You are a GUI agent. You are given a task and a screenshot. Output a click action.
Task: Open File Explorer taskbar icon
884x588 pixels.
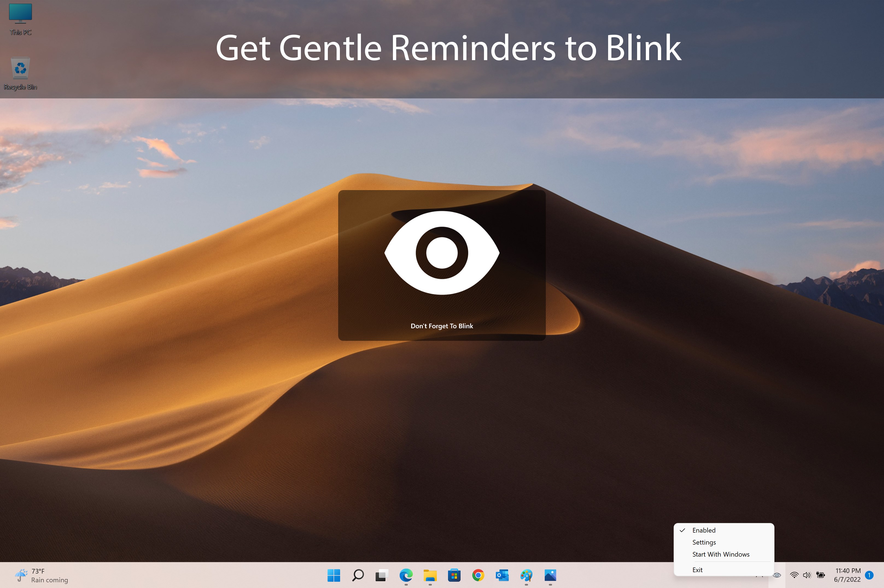coord(430,575)
